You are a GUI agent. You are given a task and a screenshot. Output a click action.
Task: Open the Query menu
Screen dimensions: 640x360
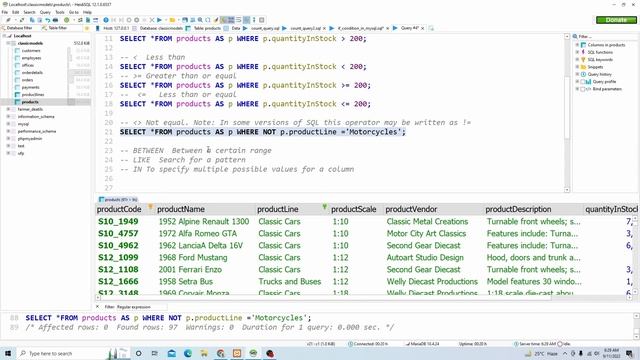point(45,12)
